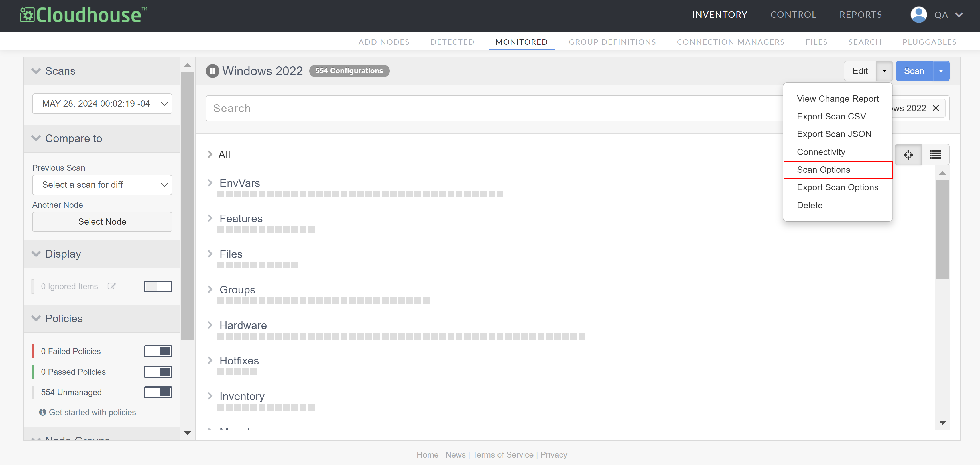The width and height of the screenshot is (980, 465).
Task: Choose Export Scan Options
Action: point(838,187)
